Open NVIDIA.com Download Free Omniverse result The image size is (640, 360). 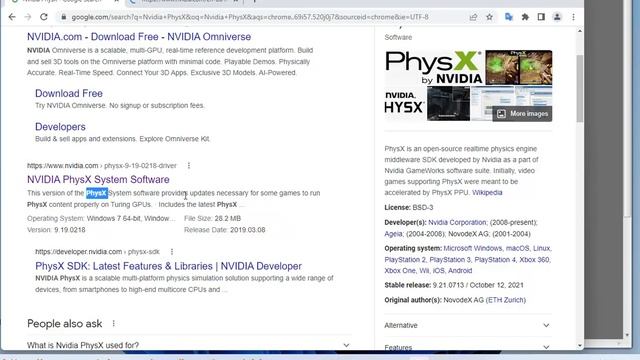coord(139,37)
